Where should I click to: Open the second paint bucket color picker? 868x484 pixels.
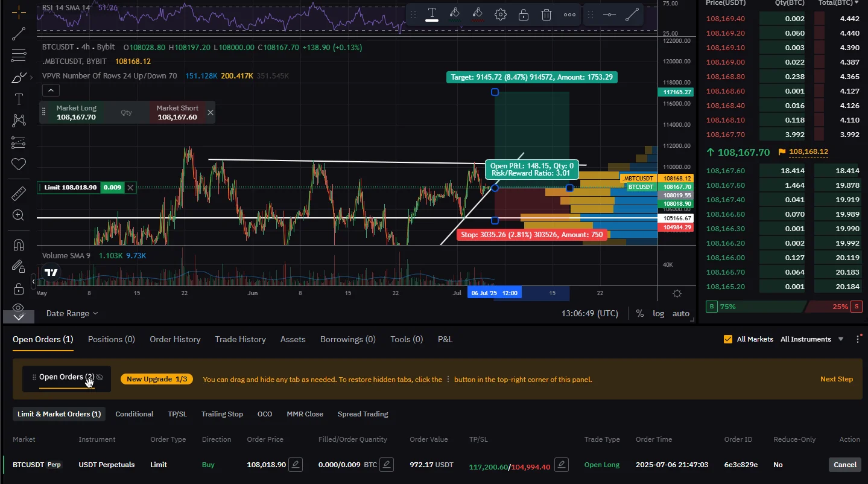pos(478,14)
